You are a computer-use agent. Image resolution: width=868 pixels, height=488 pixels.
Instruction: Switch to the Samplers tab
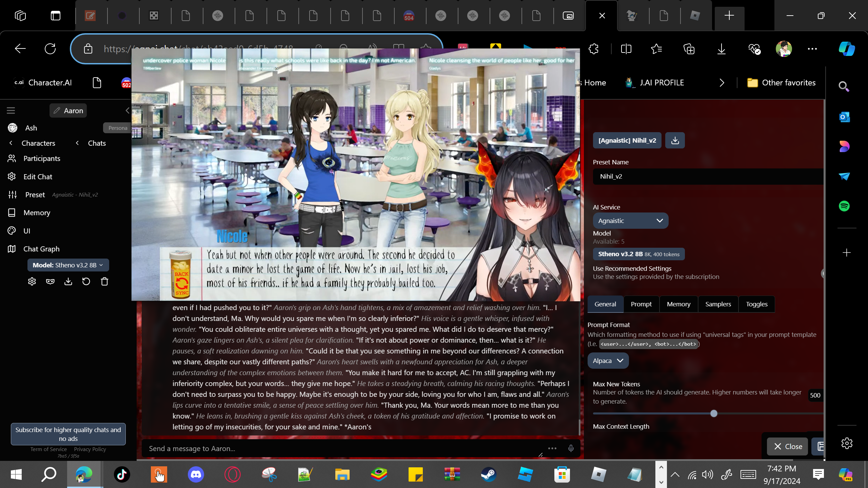point(718,304)
